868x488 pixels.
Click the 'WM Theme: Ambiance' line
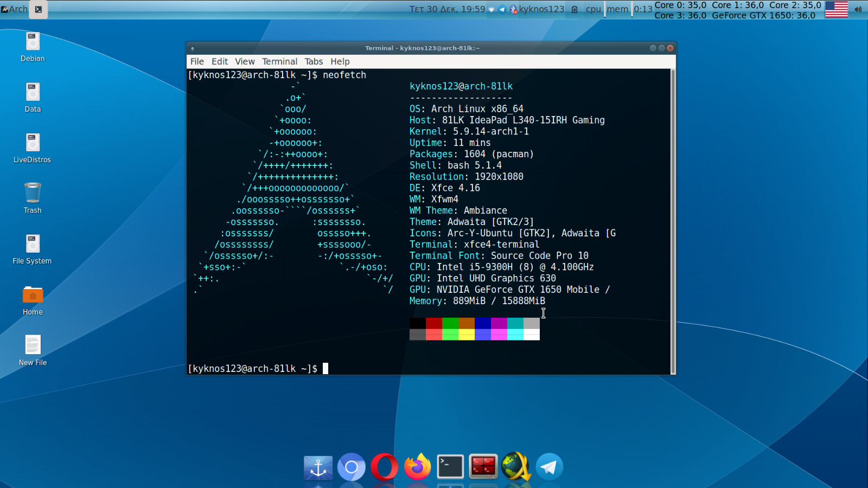point(458,210)
